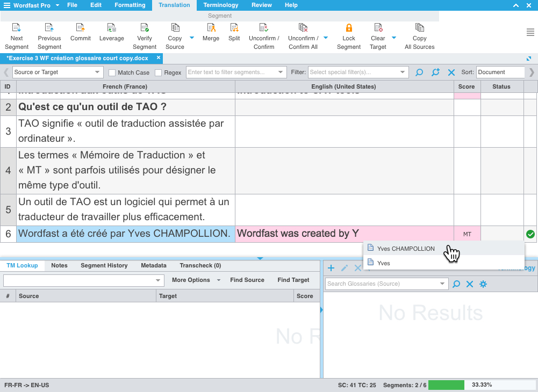Open the Help menu
Screen dimensions: 538x392
click(291, 5)
